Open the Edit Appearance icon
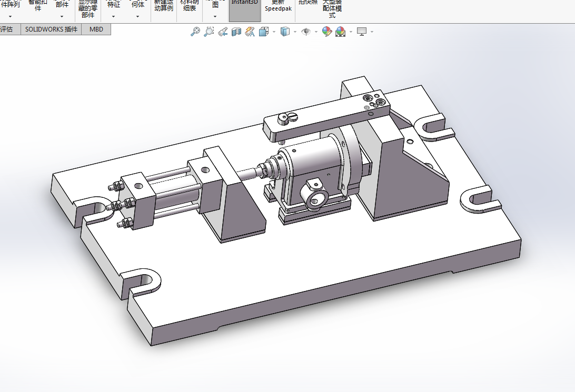 tap(327, 32)
